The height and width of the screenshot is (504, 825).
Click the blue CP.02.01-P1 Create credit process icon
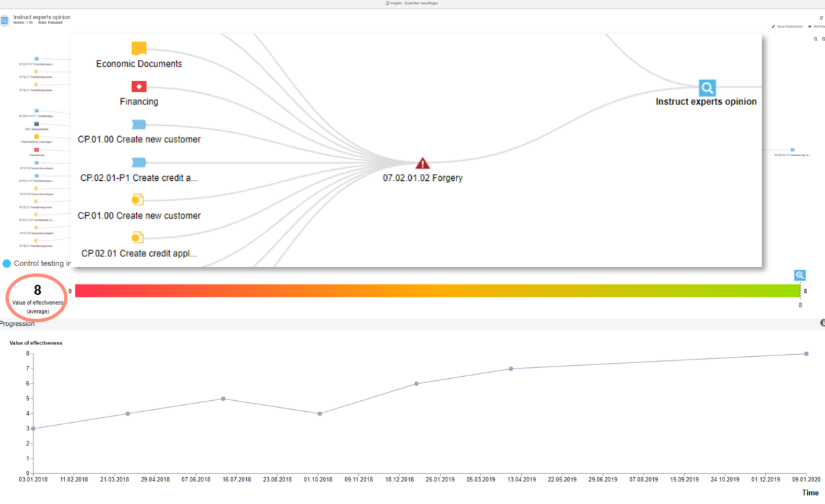139,162
